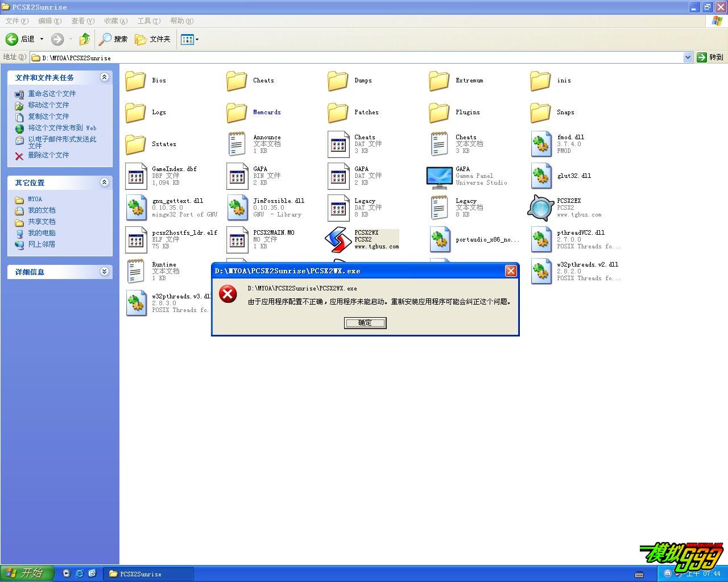The height and width of the screenshot is (582, 728).
Task: Select the pthreadVC2.dll file
Action: click(x=540, y=239)
